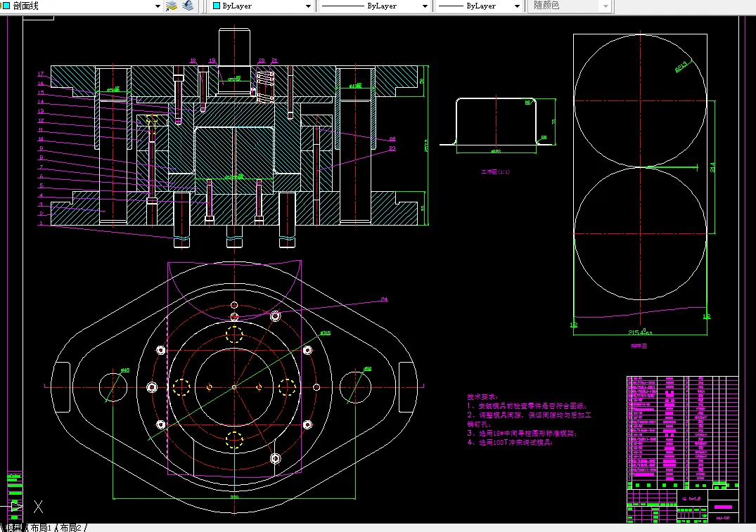Select the 工序图(1:1) caption text

(495, 171)
